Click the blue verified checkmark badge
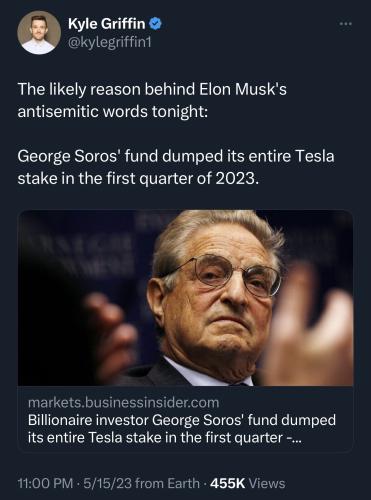Screen dimensions: 371x500 click(155, 24)
